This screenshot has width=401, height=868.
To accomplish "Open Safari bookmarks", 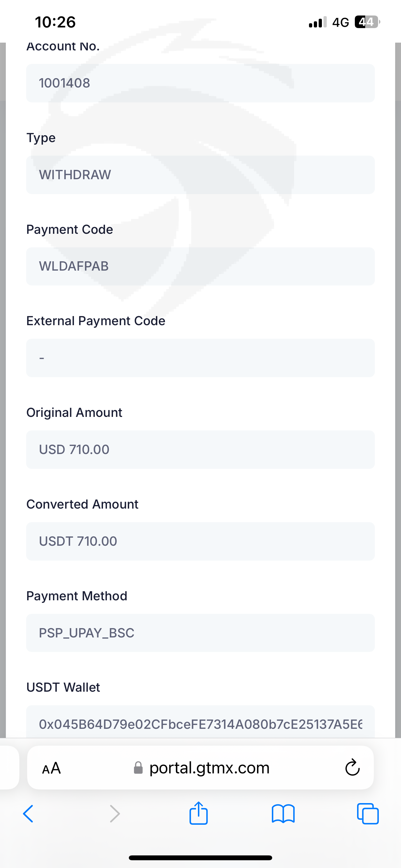I will tap(283, 813).
